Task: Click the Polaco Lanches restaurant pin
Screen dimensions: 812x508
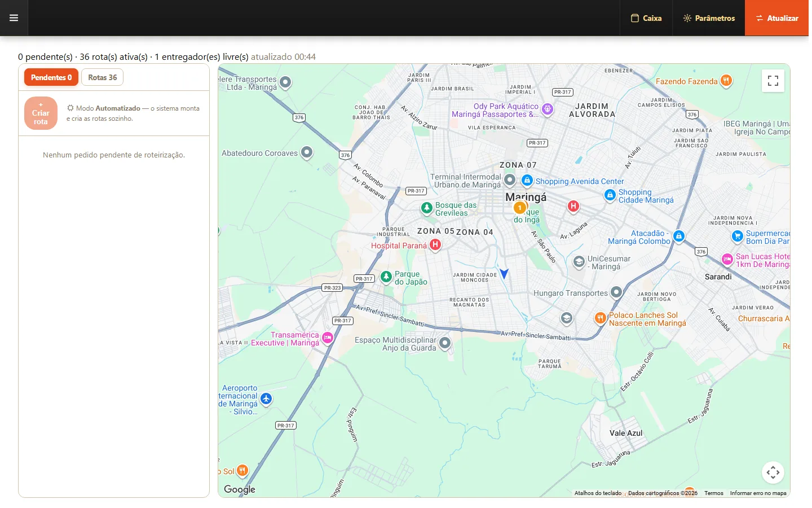Action: (601, 318)
